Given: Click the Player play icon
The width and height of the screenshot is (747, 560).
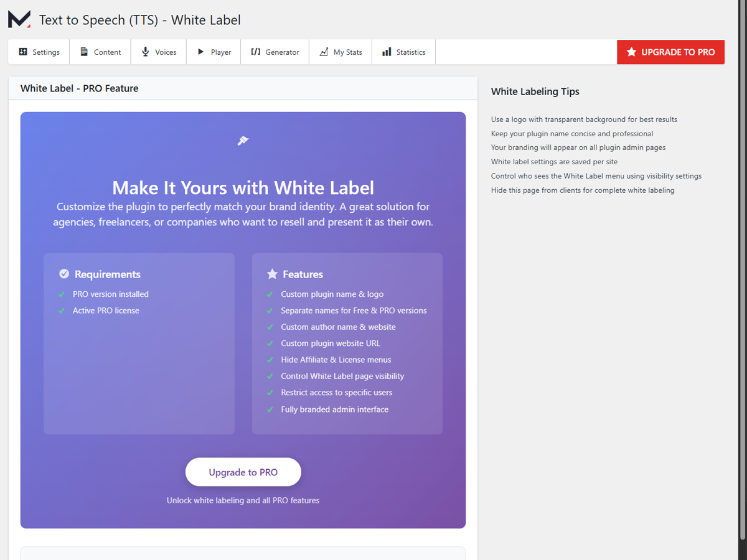Looking at the screenshot, I should tap(200, 52).
